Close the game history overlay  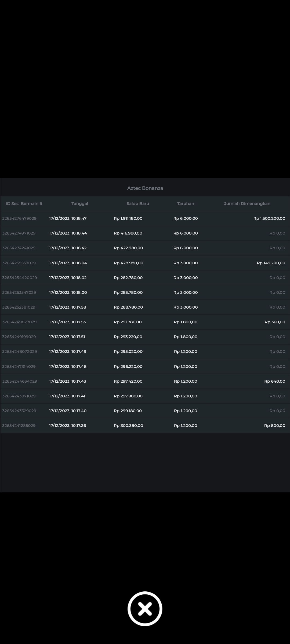(x=145, y=609)
